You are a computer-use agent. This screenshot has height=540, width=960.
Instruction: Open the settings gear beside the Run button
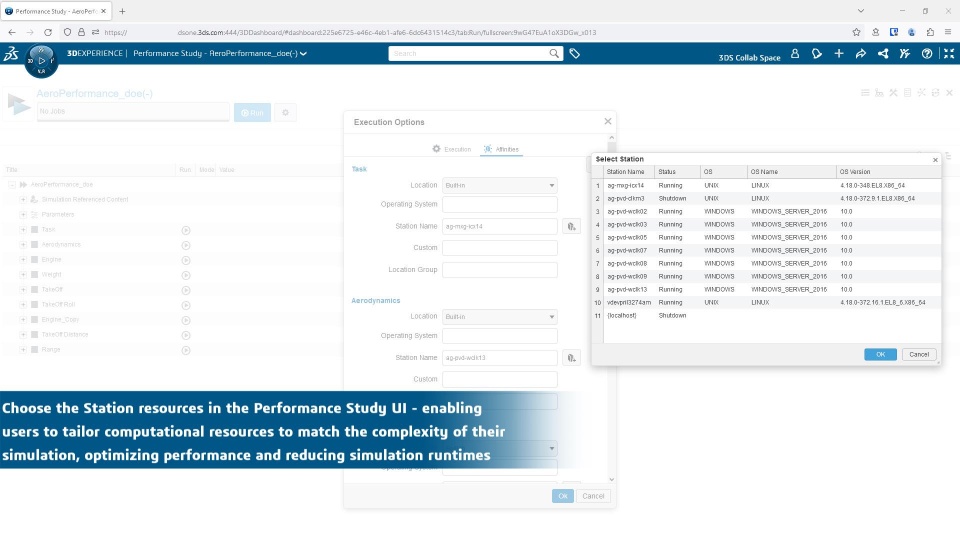[x=285, y=113]
